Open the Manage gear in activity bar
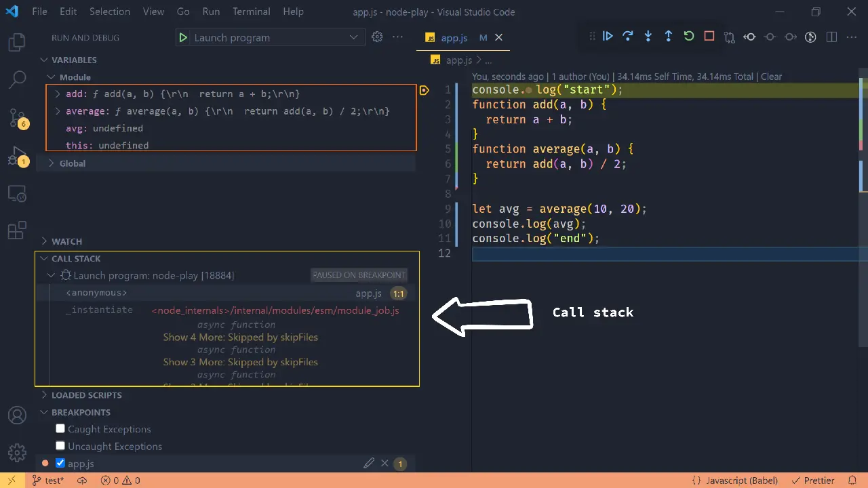This screenshot has width=868, height=488. click(17, 452)
